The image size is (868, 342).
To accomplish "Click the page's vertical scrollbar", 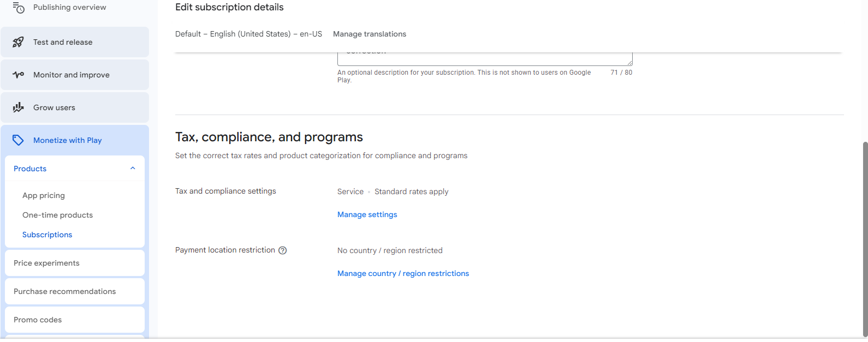I will coord(865,235).
